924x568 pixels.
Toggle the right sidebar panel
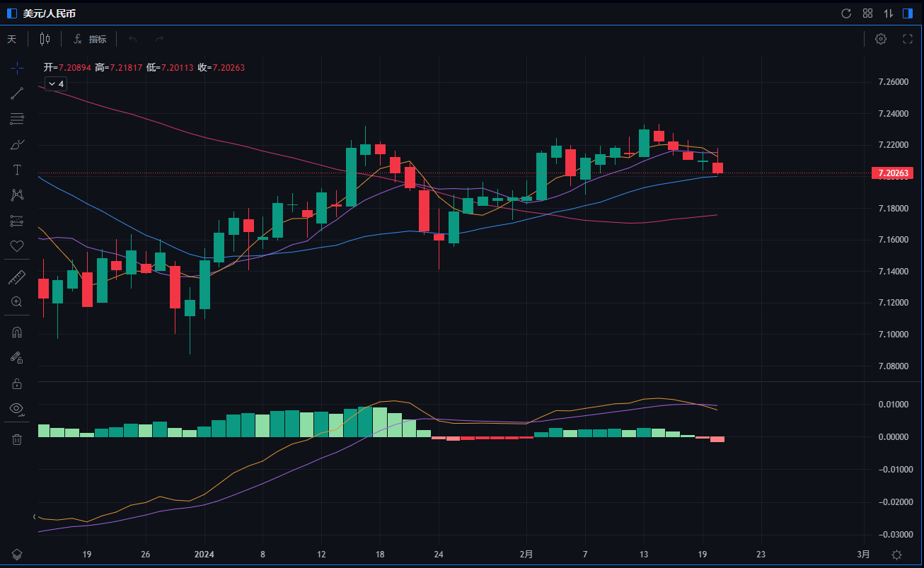[x=908, y=13]
